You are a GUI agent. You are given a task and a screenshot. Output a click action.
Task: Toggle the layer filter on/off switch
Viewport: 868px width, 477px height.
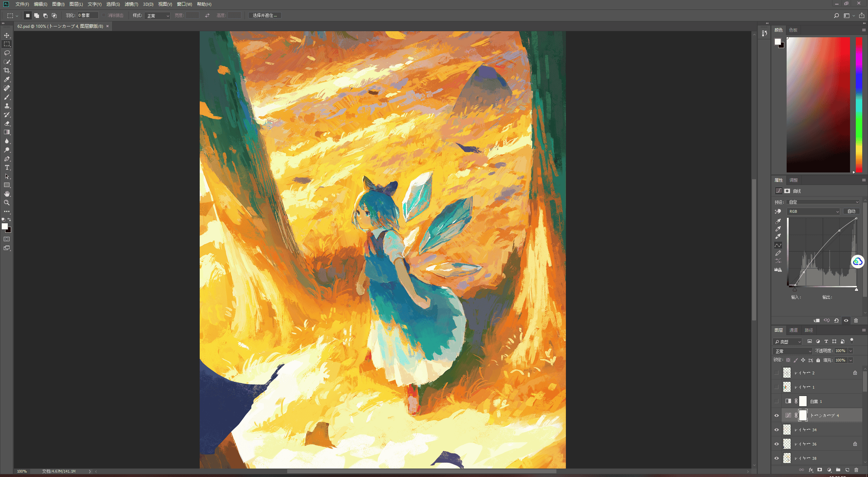click(x=852, y=340)
